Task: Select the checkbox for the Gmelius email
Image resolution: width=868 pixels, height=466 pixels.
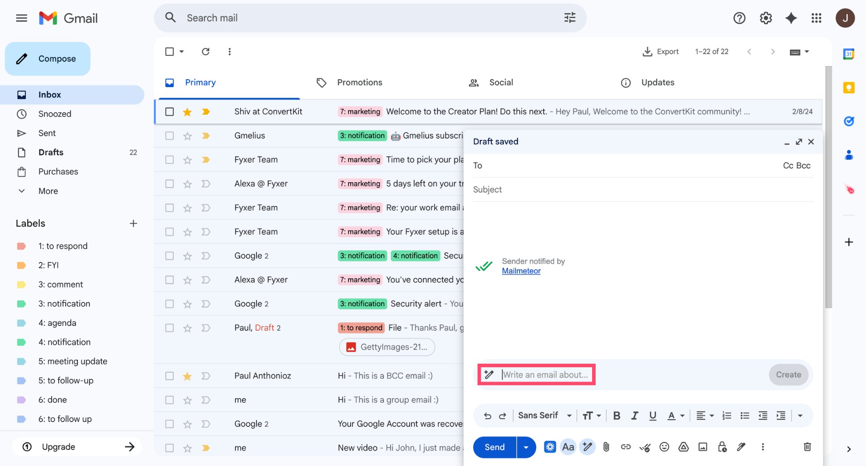Action: 169,135
